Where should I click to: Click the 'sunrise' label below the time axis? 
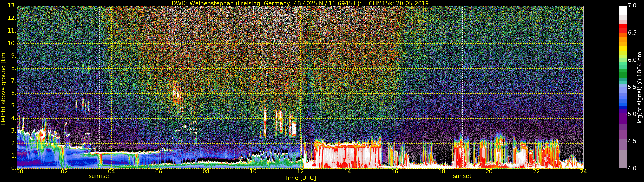(x=99, y=176)
